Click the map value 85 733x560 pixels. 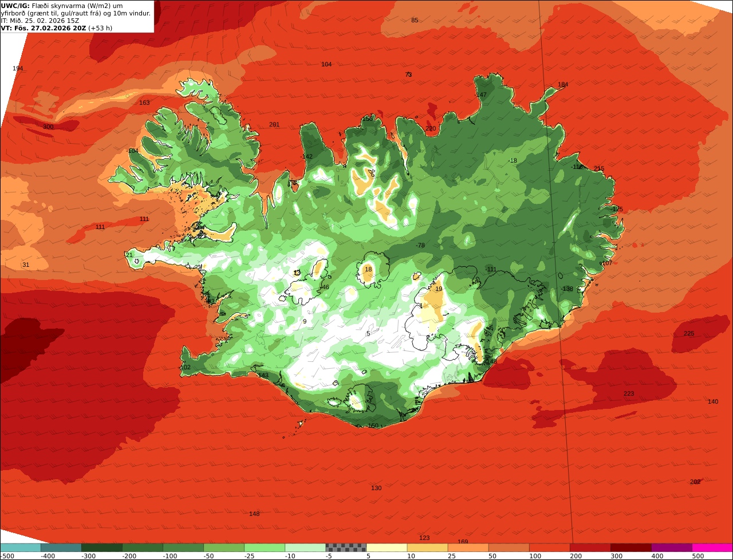(415, 20)
